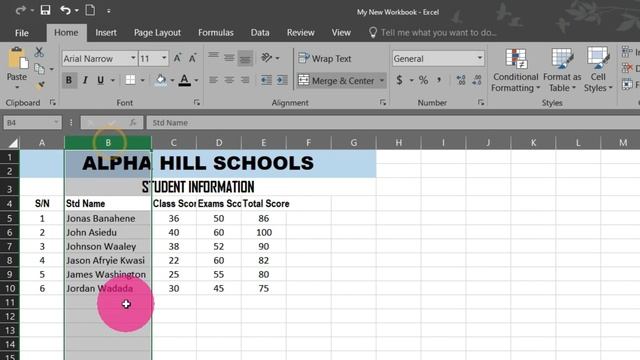Viewport: 640px width, 360px height.
Task: Click the Cut scissors icon
Action: point(39,52)
